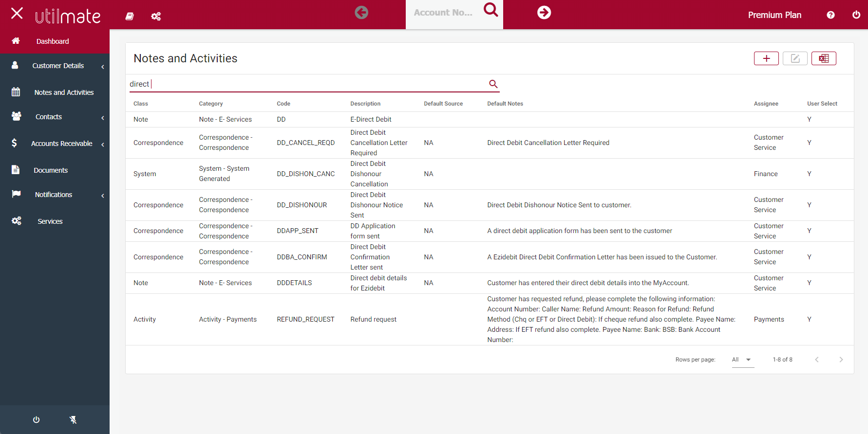Open the help question mark icon
The image size is (868, 434).
(831, 15)
